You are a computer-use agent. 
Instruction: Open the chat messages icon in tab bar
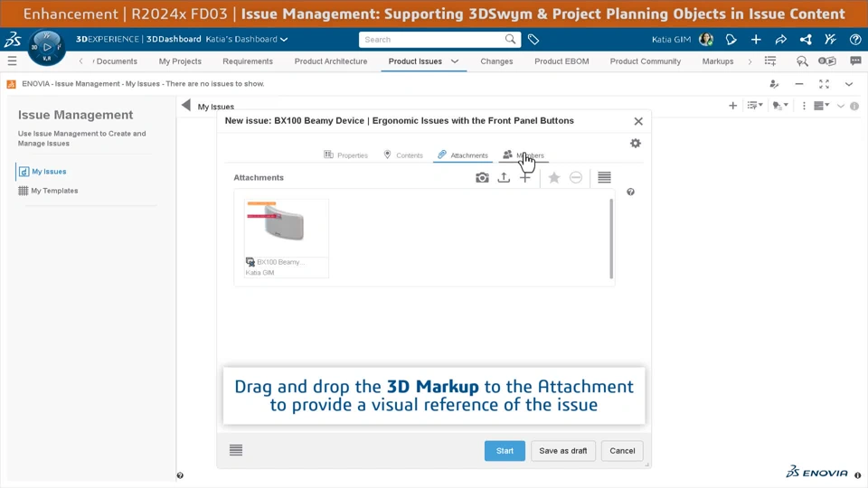pyautogui.click(x=855, y=61)
